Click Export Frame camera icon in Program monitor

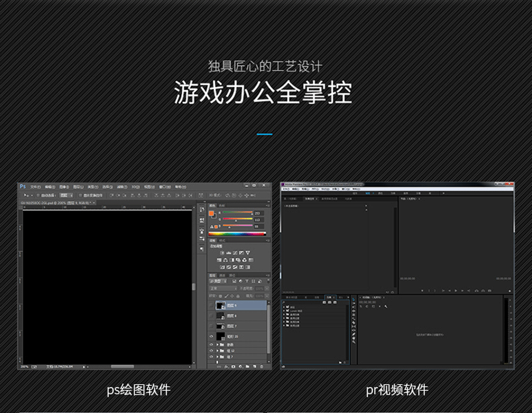point(490,291)
